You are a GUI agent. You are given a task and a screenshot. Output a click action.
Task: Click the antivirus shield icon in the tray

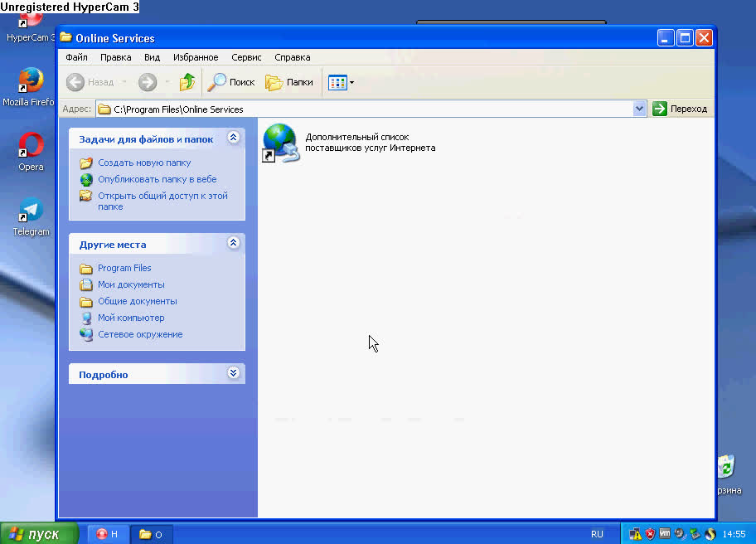point(649,534)
